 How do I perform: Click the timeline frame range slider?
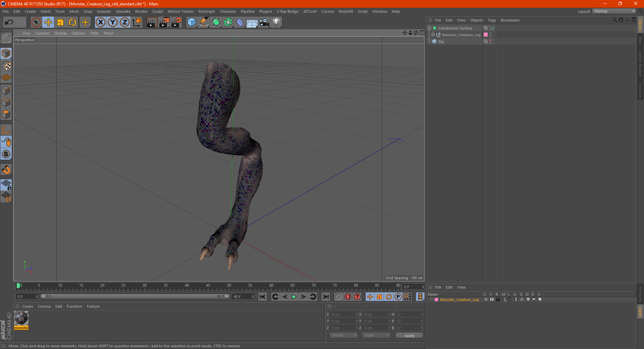(135, 296)
